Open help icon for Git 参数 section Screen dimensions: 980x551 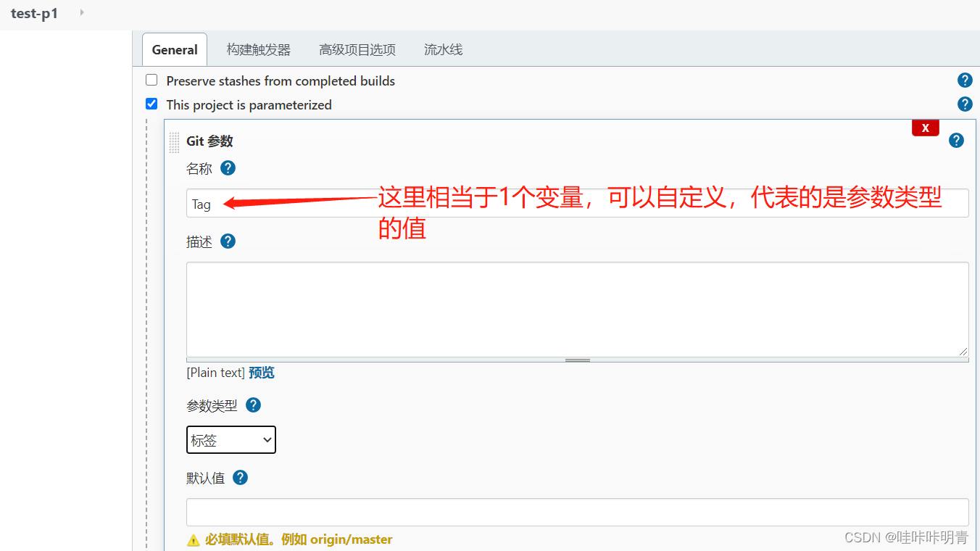coord(956,141)
